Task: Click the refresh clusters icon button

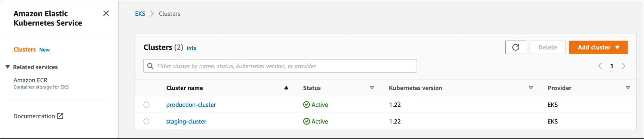Action: click(x=515, y=48)
